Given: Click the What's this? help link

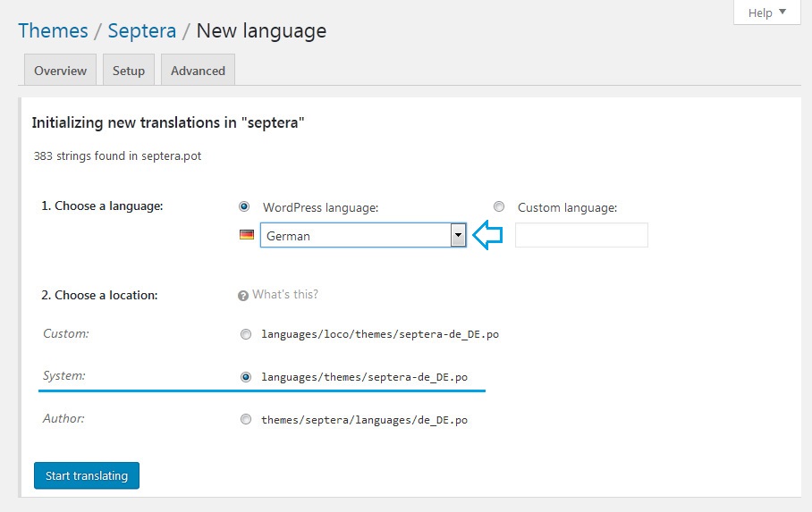Looking at the screenshot, I should 285,295.
